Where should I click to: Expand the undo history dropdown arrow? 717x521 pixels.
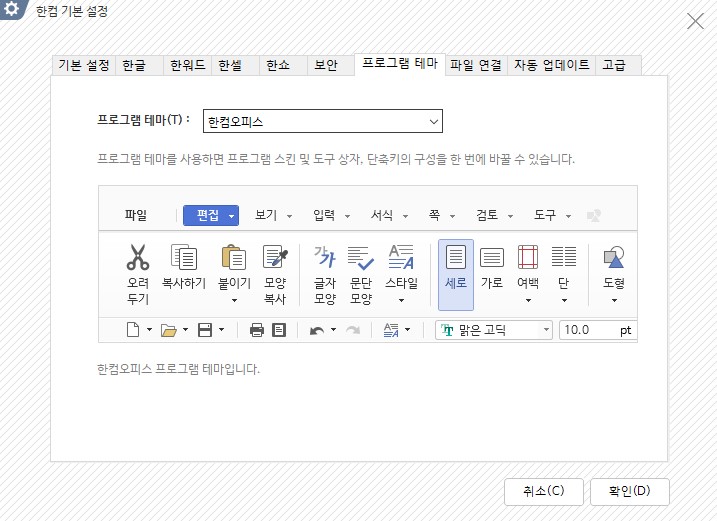point(333,329)
